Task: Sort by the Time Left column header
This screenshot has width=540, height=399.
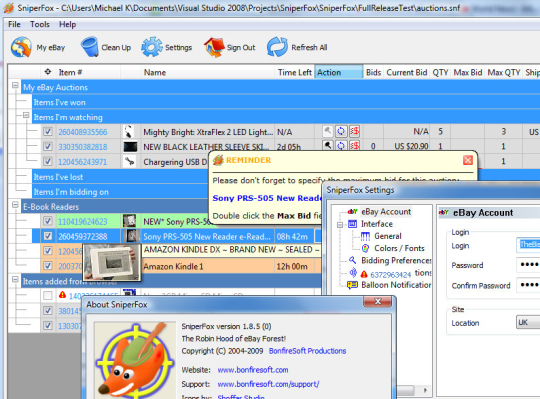Action: pyautogui.click(x=294, y=72)
